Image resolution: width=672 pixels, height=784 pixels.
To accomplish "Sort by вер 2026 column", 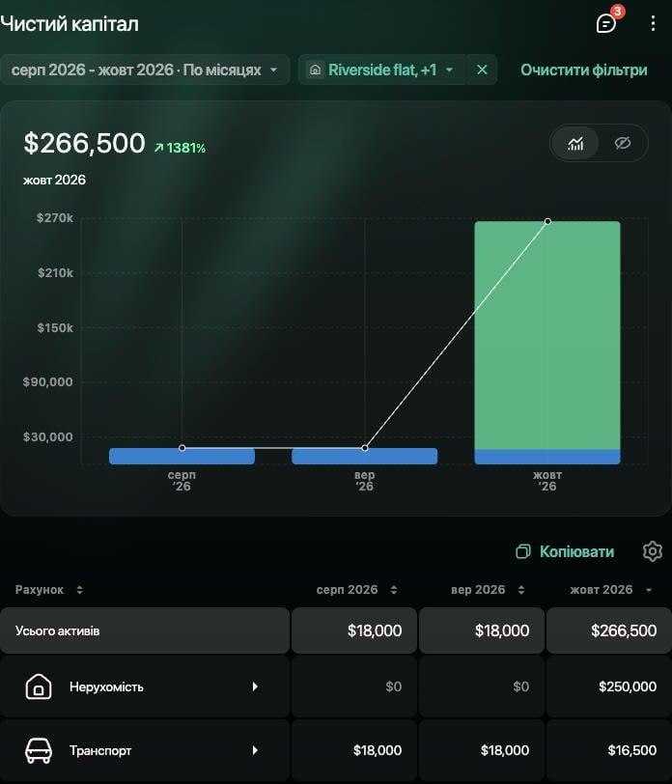I will coord(488,590).
